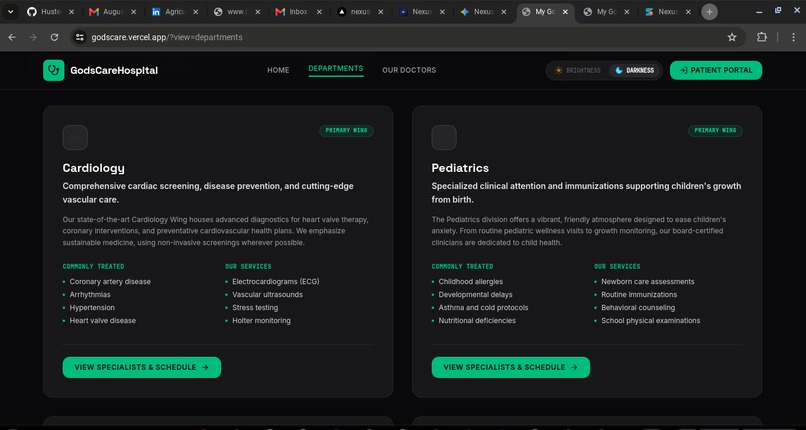The image size is (806, 430).
Task: Bookmark this page with the star icon
Action: tap(732, 37)
